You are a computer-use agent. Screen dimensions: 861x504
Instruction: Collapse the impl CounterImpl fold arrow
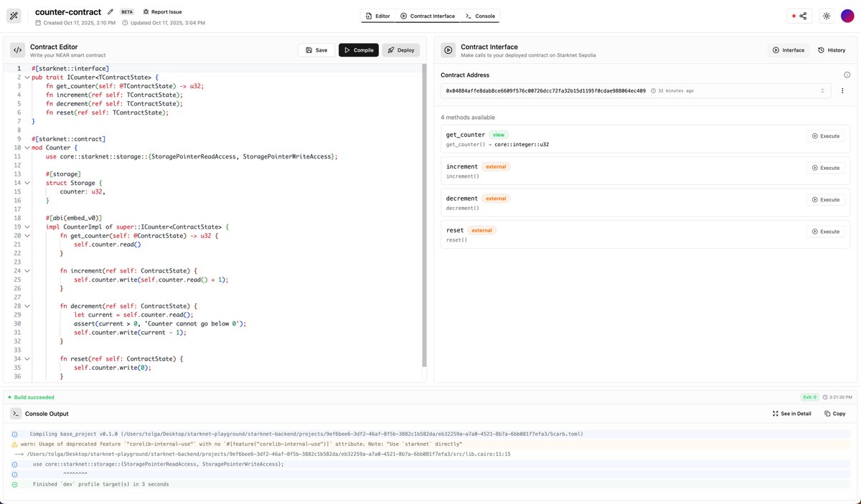tap(27, 227)
